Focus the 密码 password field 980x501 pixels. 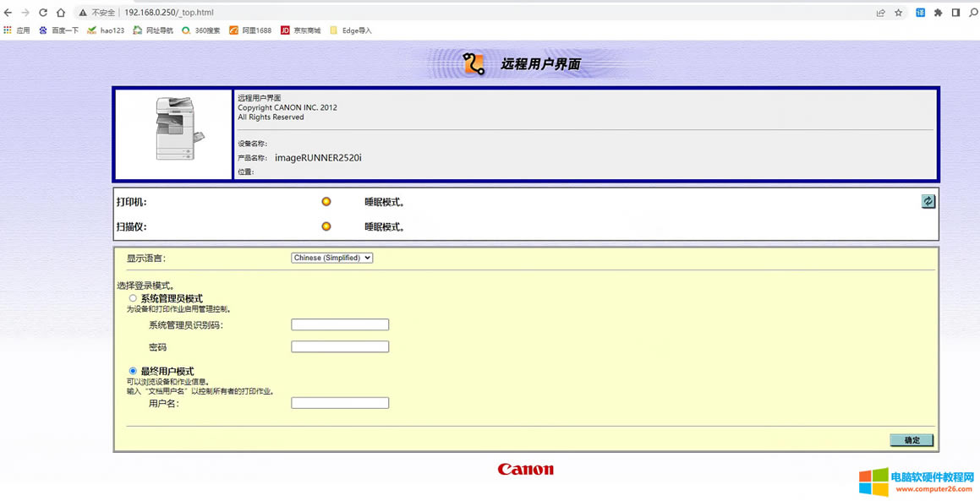[339, 346]
